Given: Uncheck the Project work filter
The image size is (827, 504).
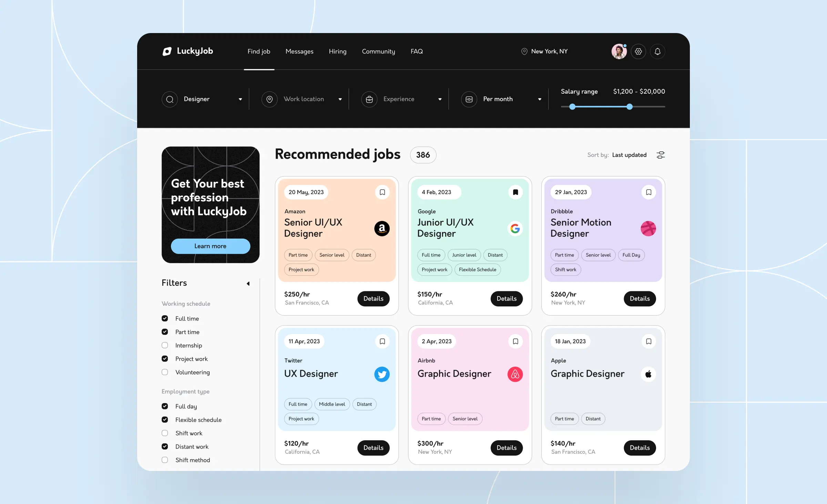Looking at the screenshot, I should (165, 359).
